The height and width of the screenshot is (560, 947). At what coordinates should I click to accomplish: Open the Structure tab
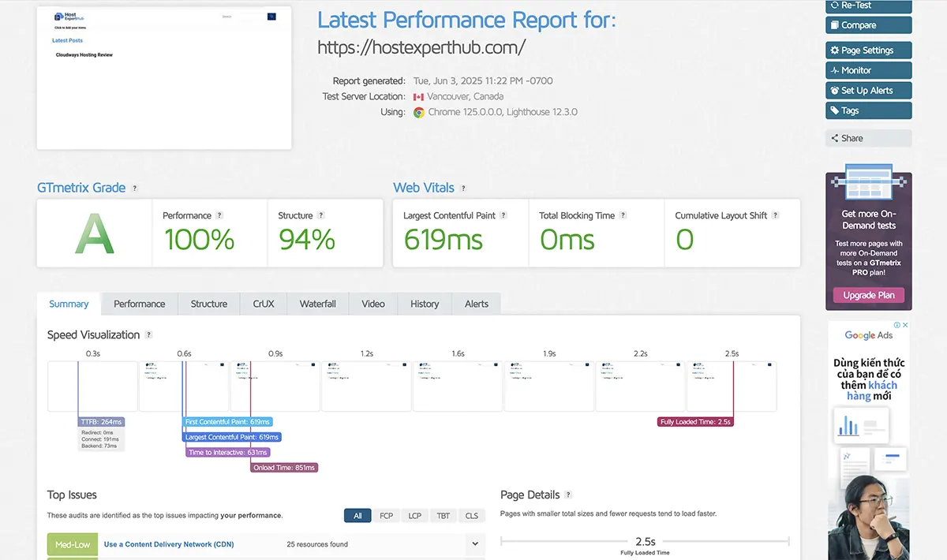pos(209,304)
